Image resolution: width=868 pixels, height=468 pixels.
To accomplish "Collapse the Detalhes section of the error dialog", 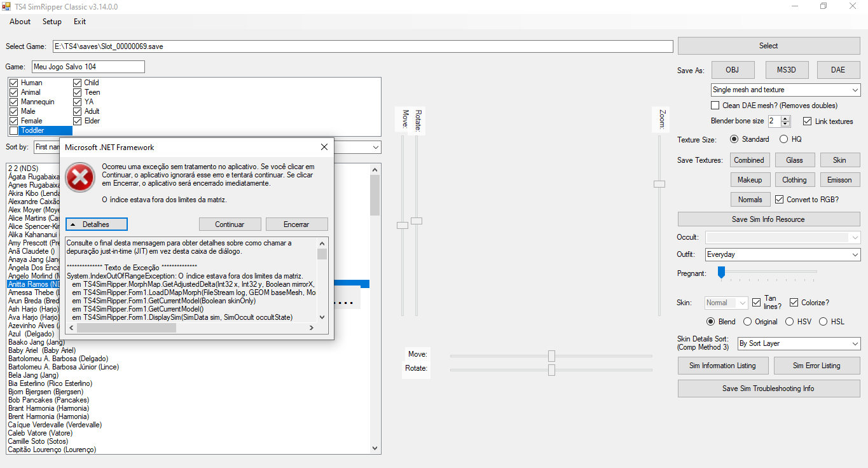I will 96,224.
